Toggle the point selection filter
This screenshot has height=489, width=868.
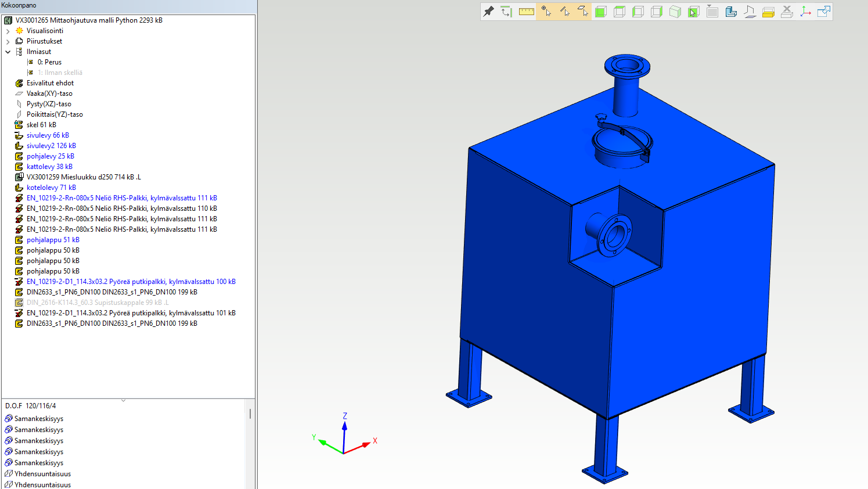[x=546, y=12]
